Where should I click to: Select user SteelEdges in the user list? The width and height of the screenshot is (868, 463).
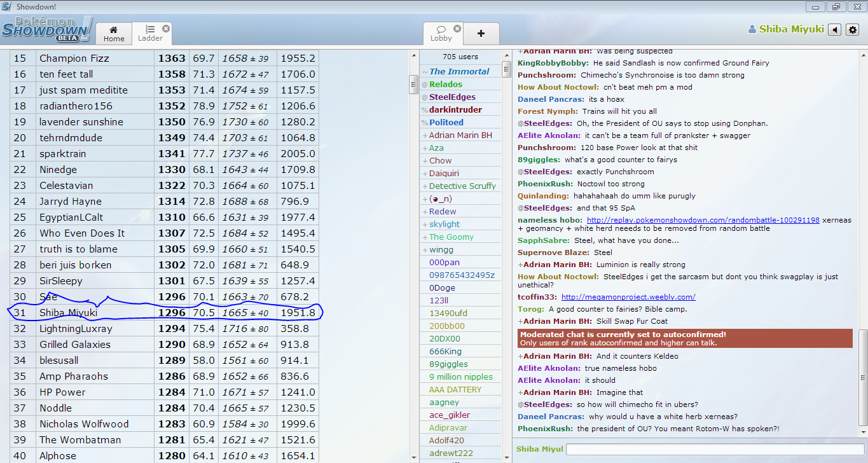(452, 97)
